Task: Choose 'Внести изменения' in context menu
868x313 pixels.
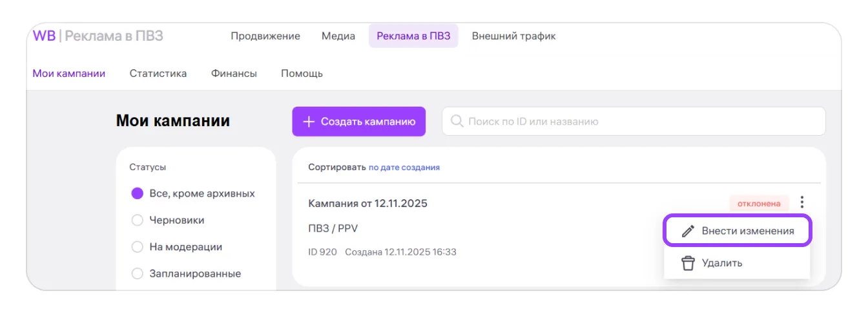Action: (x=738, y=231)
